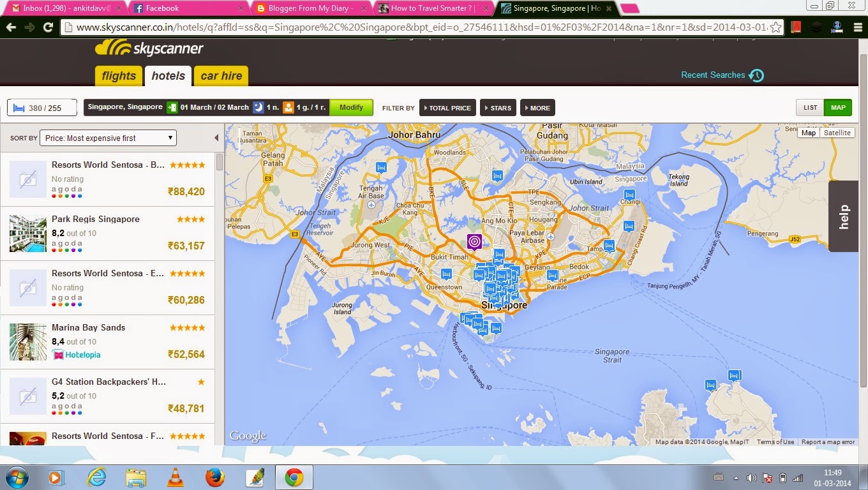This screenshot has width=868, height=490.
Task: Click the purple target marker on the map
Action: 474,242
